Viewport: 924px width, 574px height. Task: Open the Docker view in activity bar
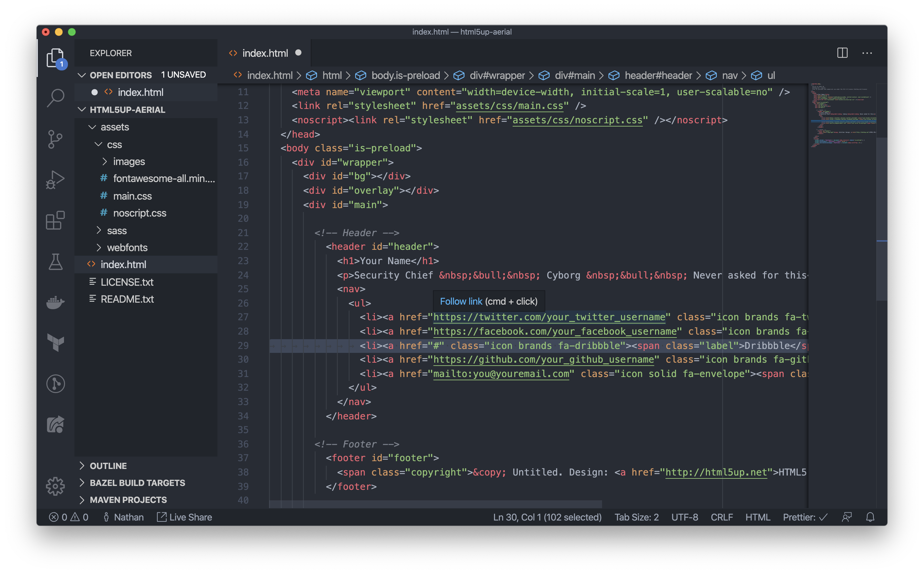click(56, 303)
